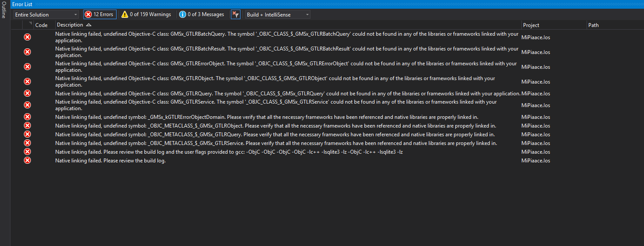Select 'Please review the build log.' error text
644x246 pixels.
pos(110,160)
